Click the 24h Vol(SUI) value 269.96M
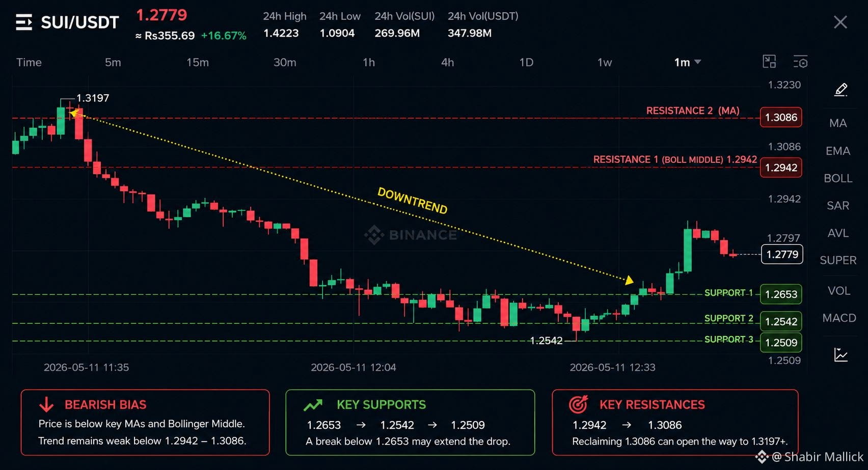Viewport: 868px width, 470px height. pos(397,33)
